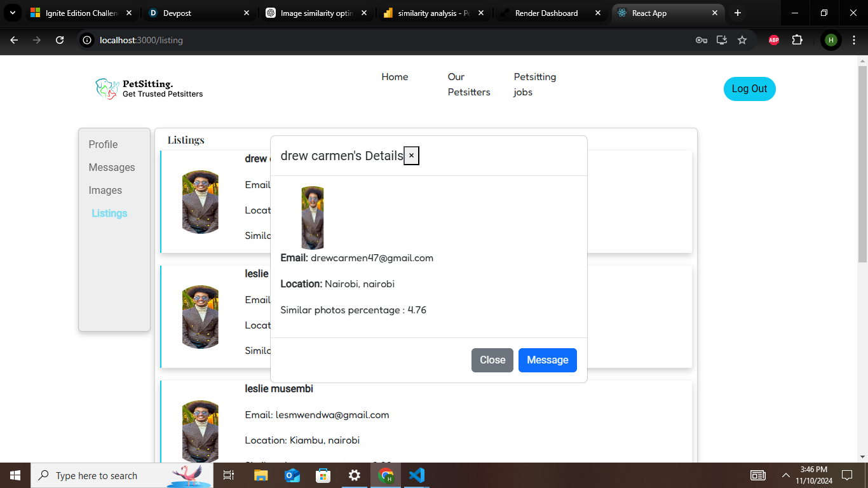Open the tab search dropdown arrow
The image size is (868, 488).
coord(12,13)
